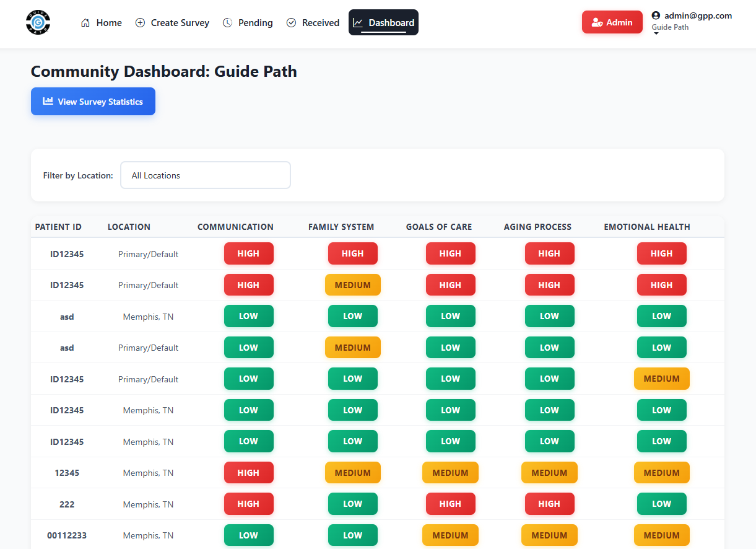This screenshot has height=549, width=756.
Task: Click the Memphis, TN location link for patient 00112233
Action: [148, 535]
